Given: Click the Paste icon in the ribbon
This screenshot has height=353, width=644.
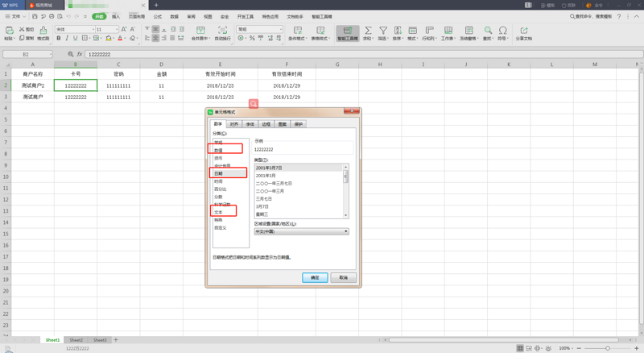Looking at the screenshot, I should [9, 31].
